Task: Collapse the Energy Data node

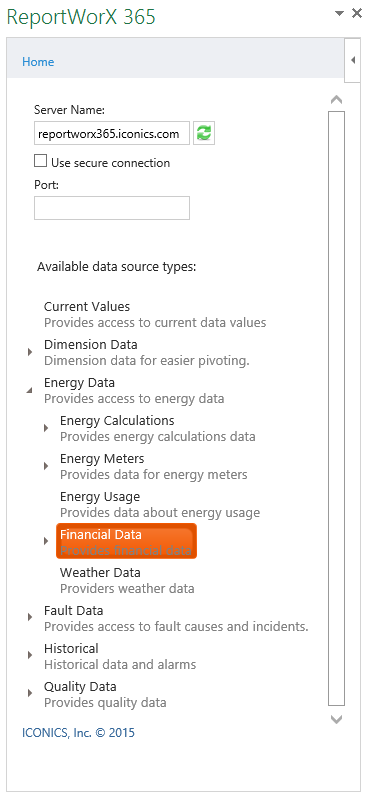Action: pyautogui.click(x=30, y=390)
